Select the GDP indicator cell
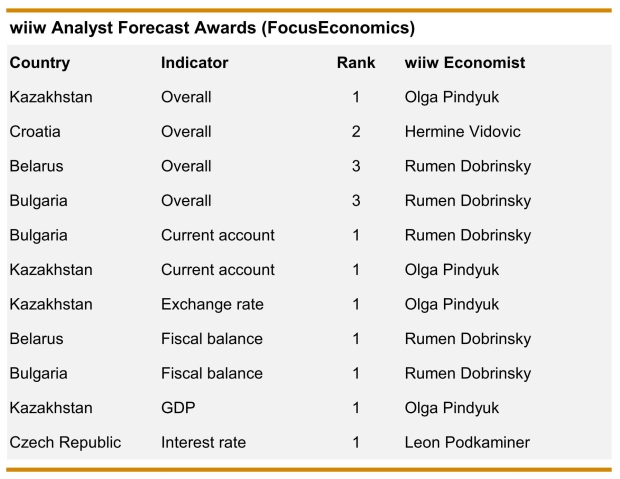620x479 pixels. point(178,408)
